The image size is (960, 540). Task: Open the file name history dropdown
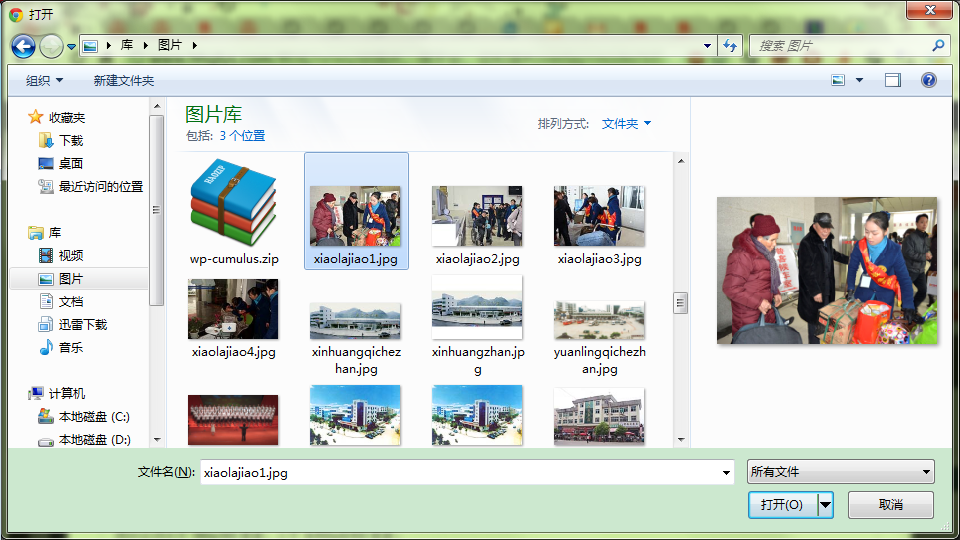pos(726,473)
